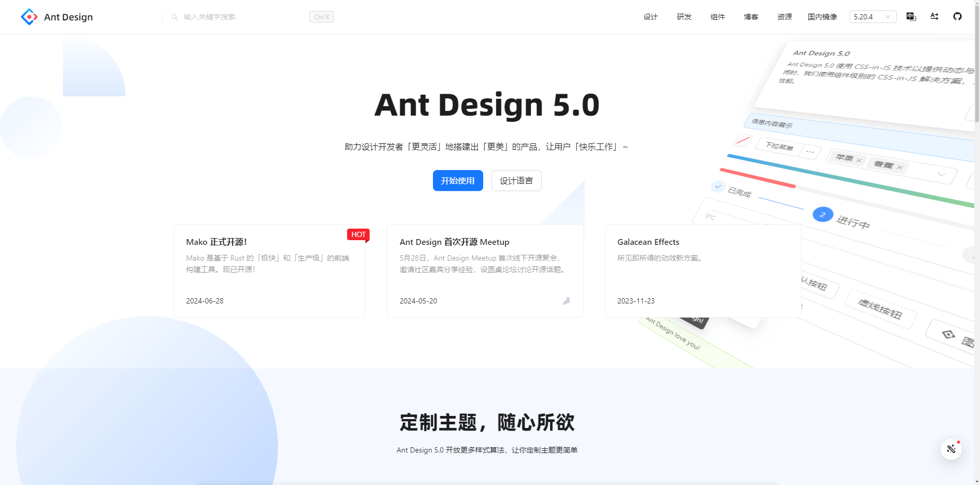The width and height of the screenshot is (980, 485).
Task: Open the 国内镜像 menu item
Action: click(x=822, y=17)
